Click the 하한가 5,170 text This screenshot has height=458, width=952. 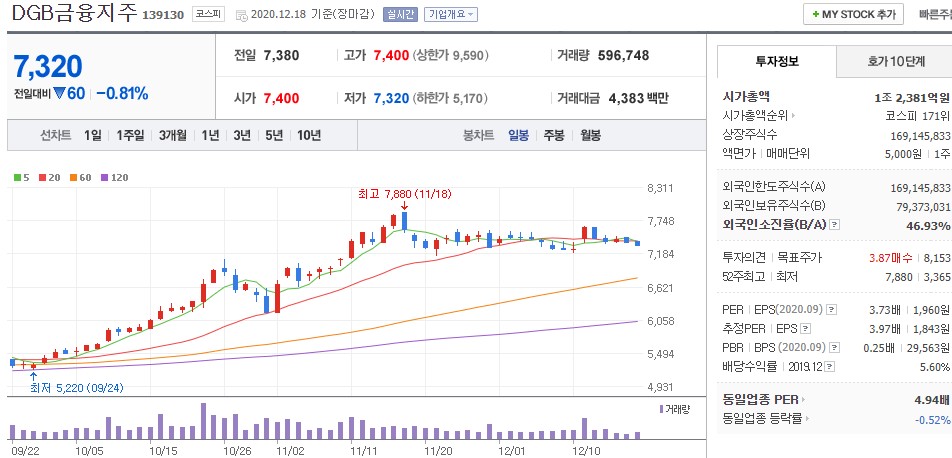pos(450,98)
